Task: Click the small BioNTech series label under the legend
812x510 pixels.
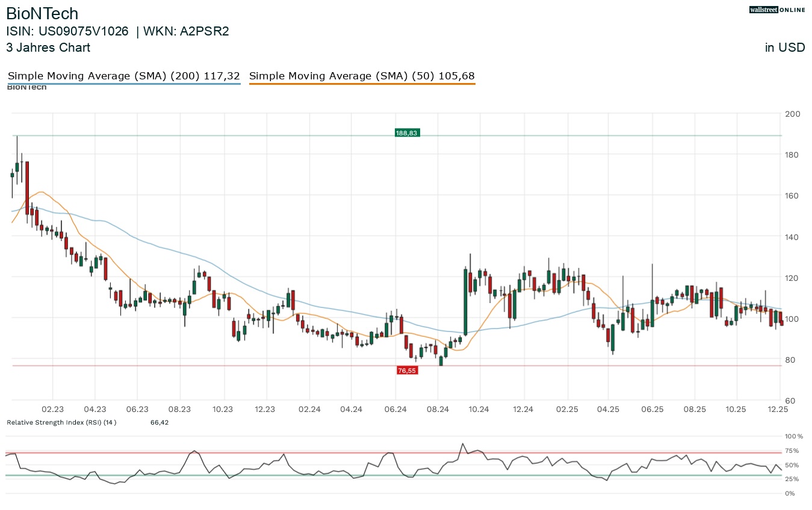Action: (26, 88)
